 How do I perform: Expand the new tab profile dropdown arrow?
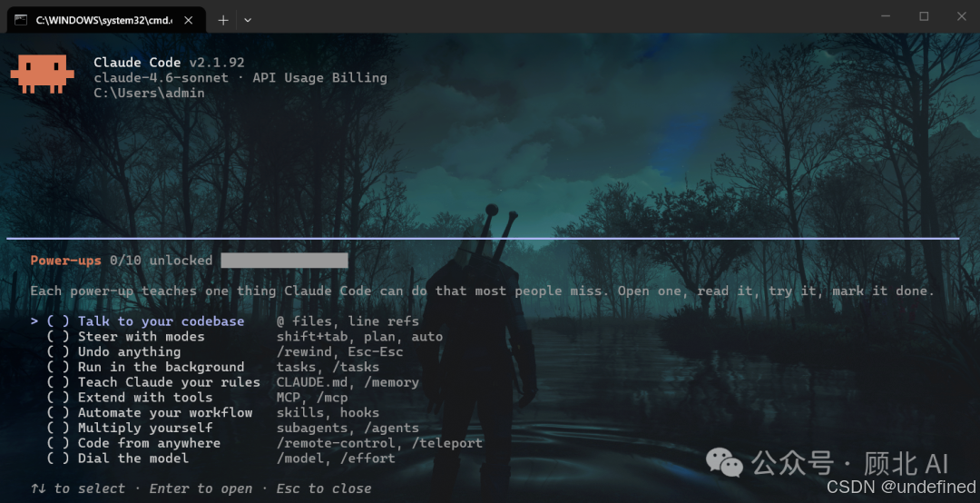tap(248, 20)
